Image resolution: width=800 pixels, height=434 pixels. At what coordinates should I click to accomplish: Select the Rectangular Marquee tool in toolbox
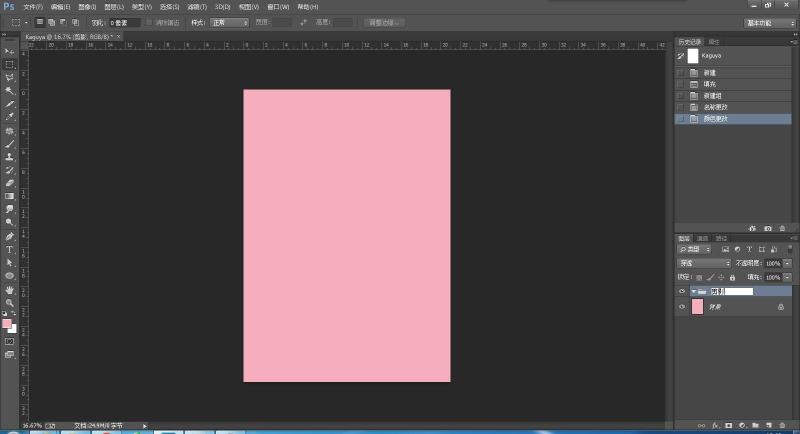pyautogui.click(x=9, y=65)
